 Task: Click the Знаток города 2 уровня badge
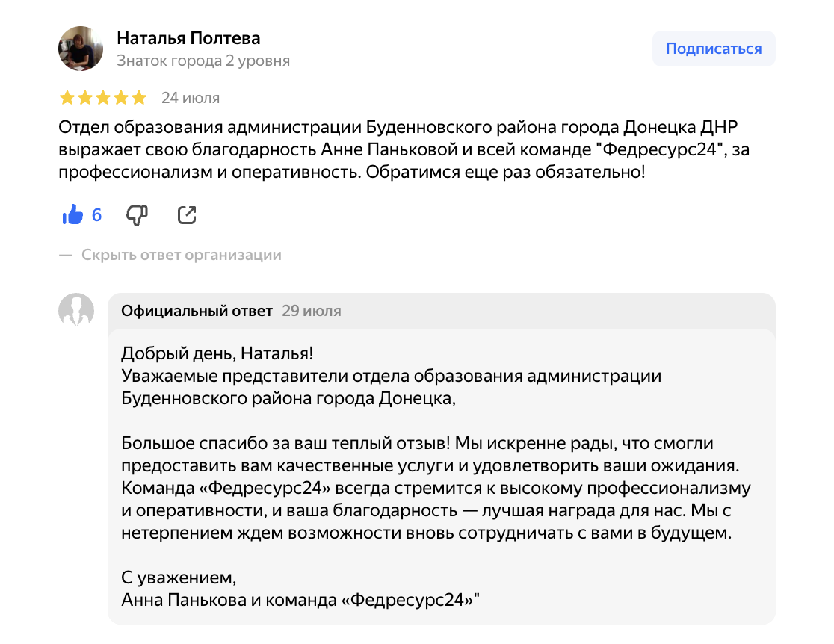(202, 61)
